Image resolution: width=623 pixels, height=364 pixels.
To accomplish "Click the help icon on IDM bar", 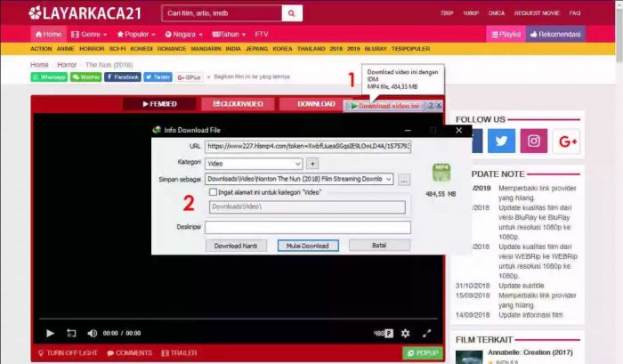I will (430, 106).
